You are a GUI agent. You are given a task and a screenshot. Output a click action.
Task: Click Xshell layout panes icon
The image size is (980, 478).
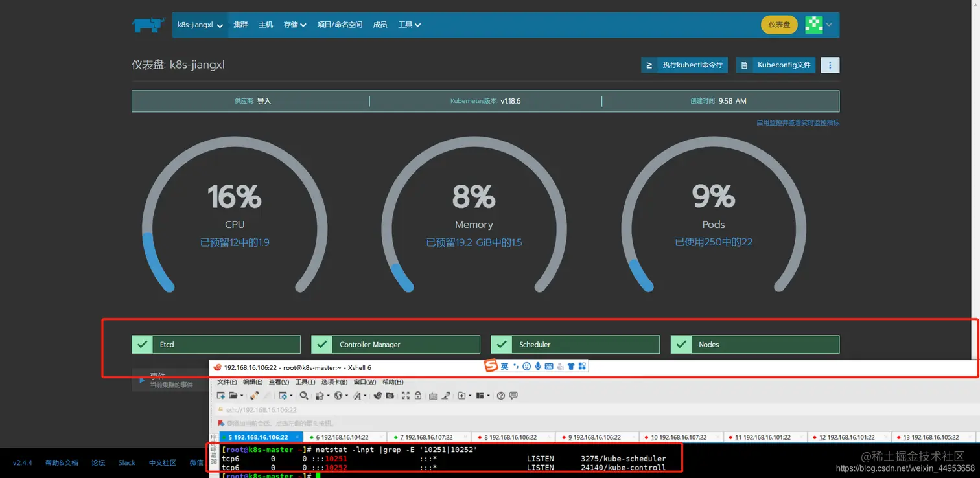point(480,395)
